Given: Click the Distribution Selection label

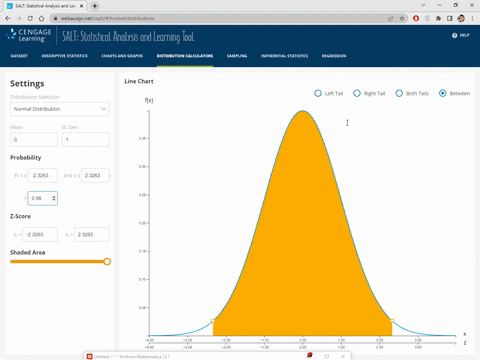Looking at the screenshot, I should point(35,97).
